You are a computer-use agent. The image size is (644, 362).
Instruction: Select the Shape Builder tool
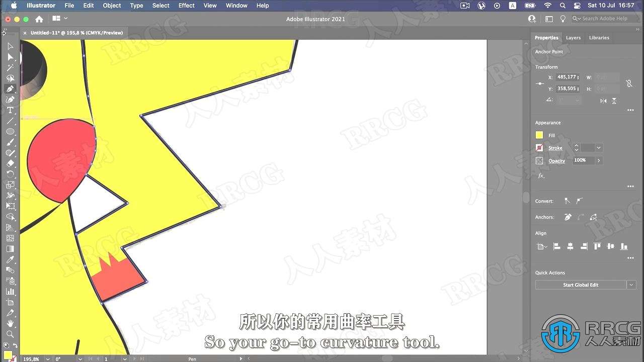coord(10,217)
